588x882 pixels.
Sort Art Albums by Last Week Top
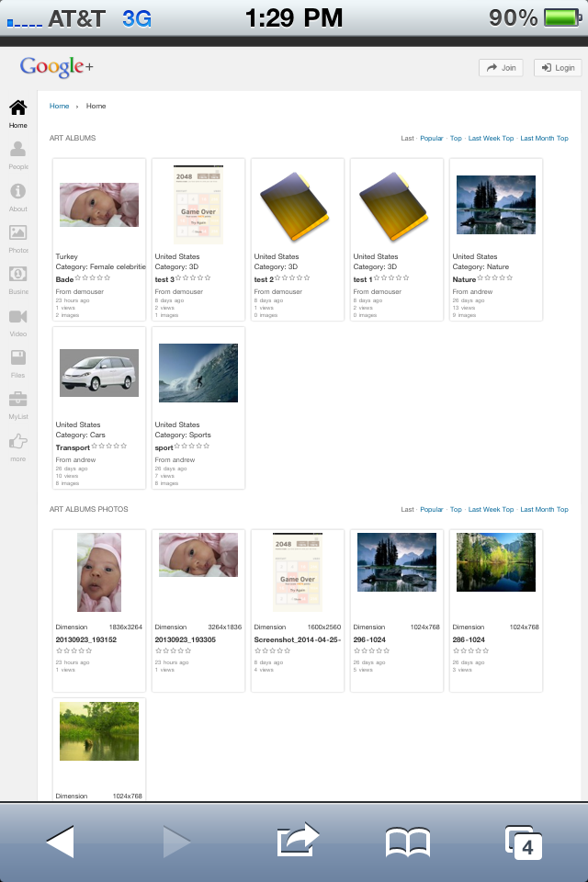(x=491, y=139)
